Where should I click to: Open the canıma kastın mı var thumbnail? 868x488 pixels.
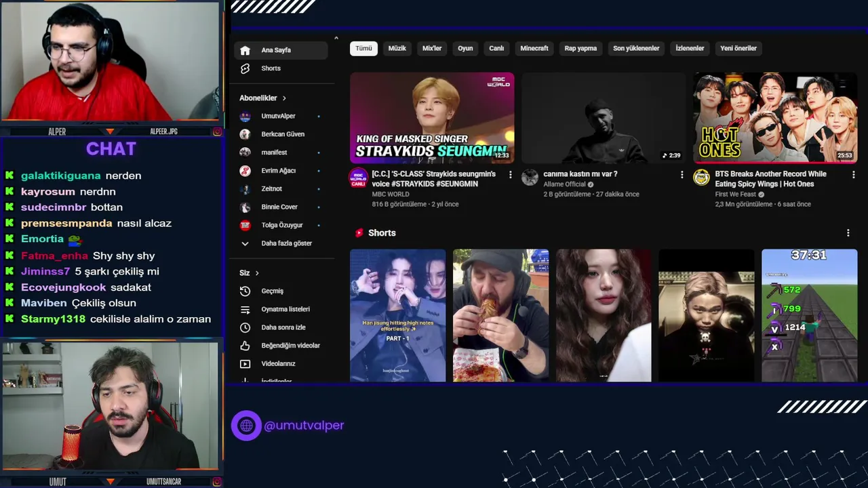[x=604, y=118]
